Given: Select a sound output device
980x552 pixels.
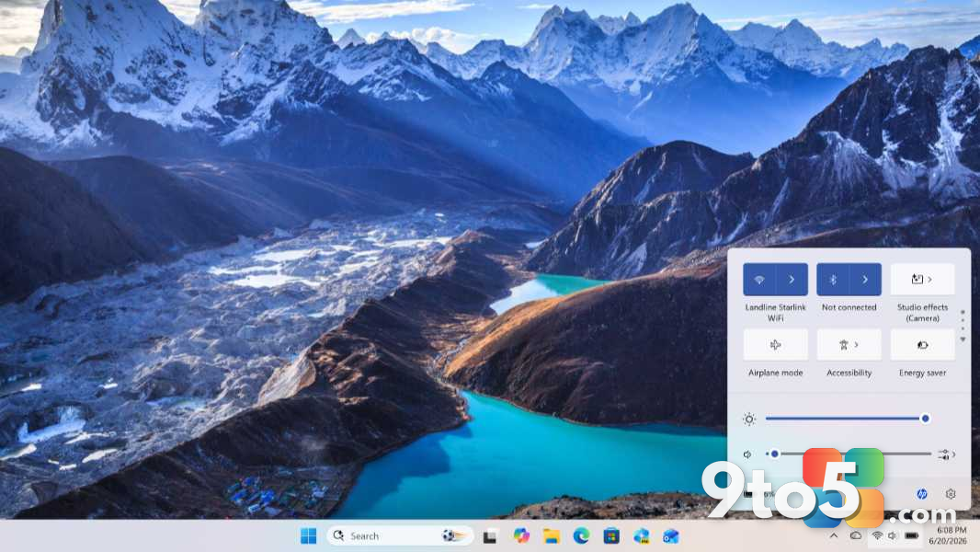Looking at the screenshot, I should click(x=946, y=454).
